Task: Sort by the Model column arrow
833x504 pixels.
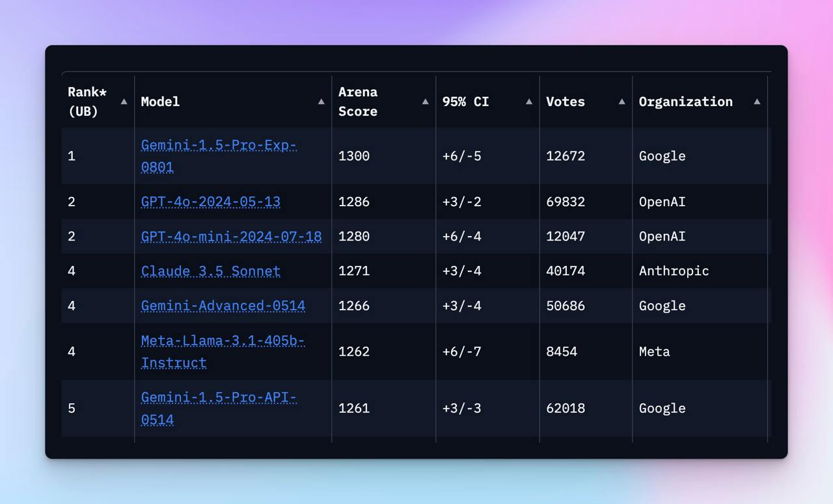Action: (321, 101)
